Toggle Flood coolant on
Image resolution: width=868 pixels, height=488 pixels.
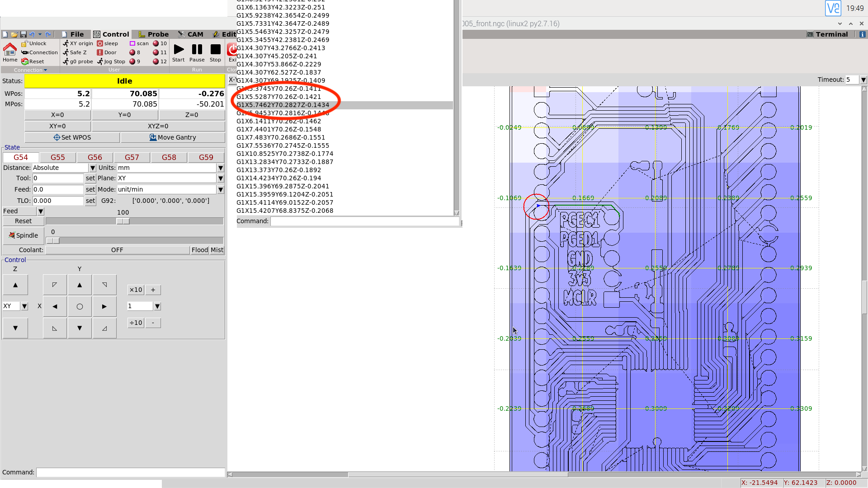[199, 250]
